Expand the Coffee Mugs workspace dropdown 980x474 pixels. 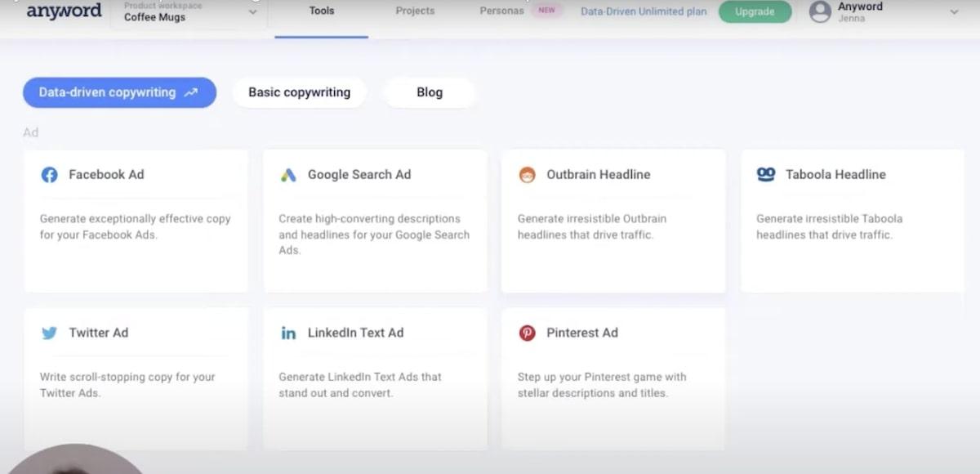click(x=252, y=12)
